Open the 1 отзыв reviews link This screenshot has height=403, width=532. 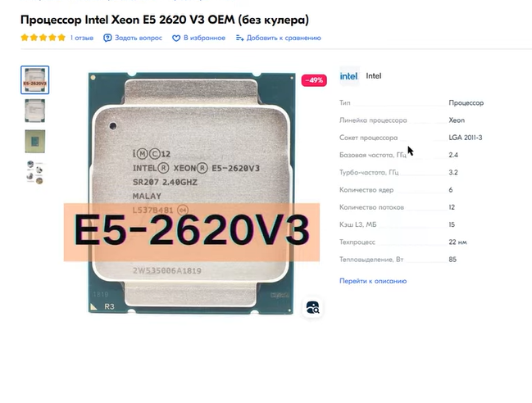click(x=82, y=38)
